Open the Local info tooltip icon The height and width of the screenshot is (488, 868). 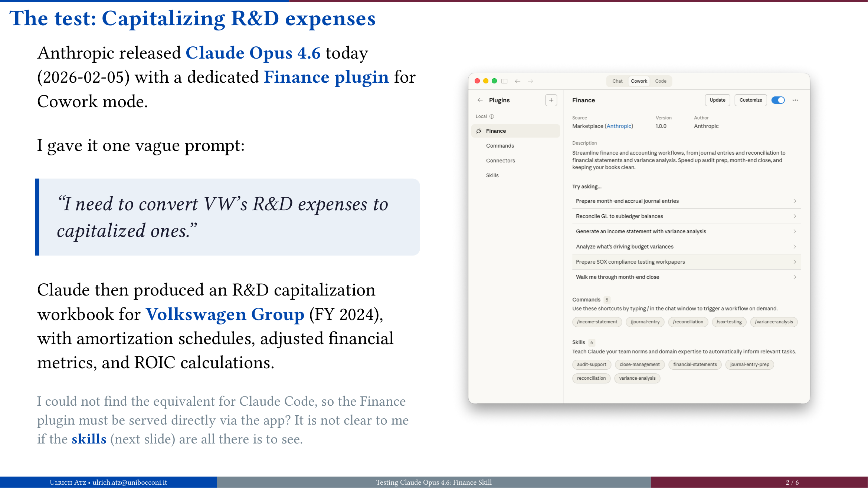coord(492,116)
